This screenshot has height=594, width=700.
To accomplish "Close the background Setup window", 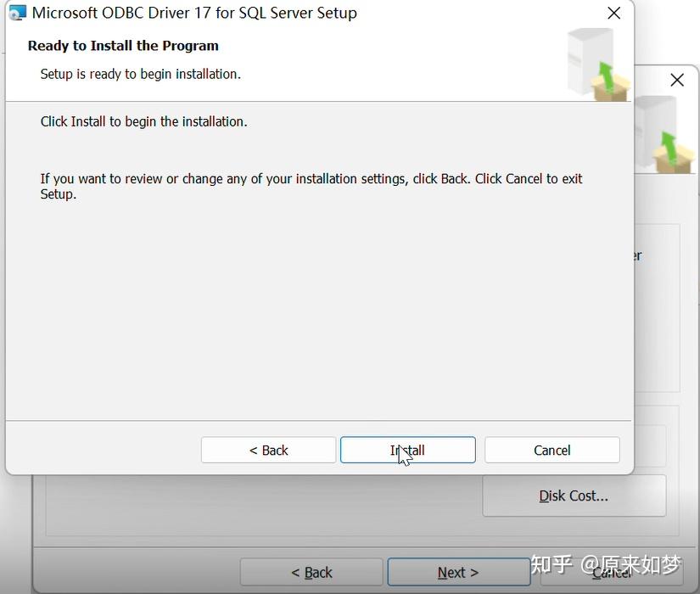I will click(x=676, y=80).
